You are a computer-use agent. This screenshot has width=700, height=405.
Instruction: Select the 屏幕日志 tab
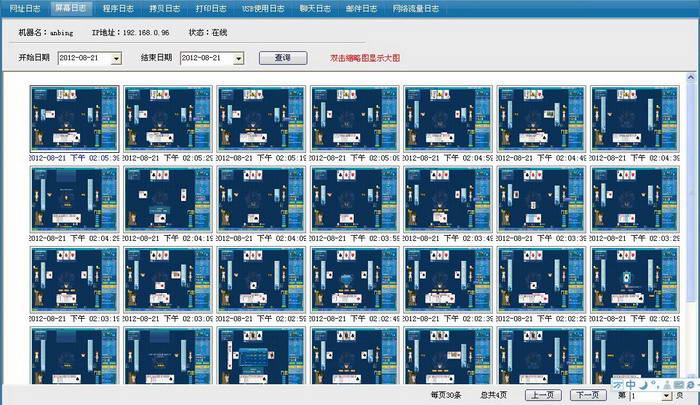(x=70, y=8)
